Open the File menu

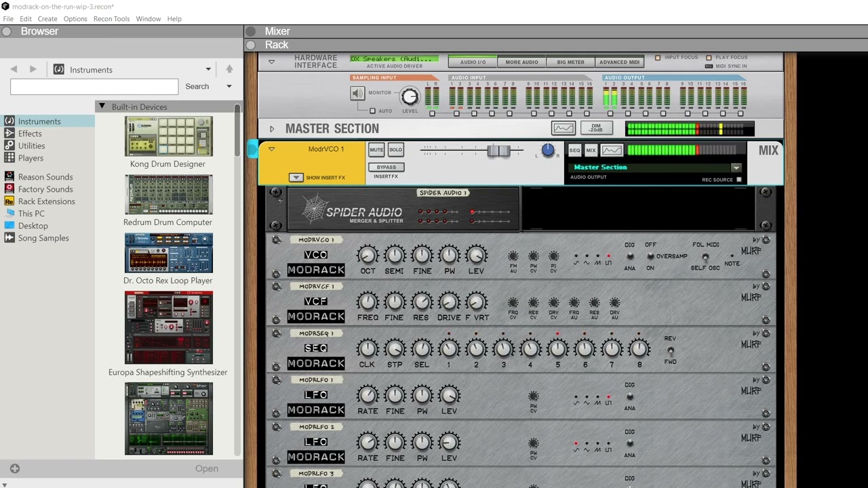(8, 19)
